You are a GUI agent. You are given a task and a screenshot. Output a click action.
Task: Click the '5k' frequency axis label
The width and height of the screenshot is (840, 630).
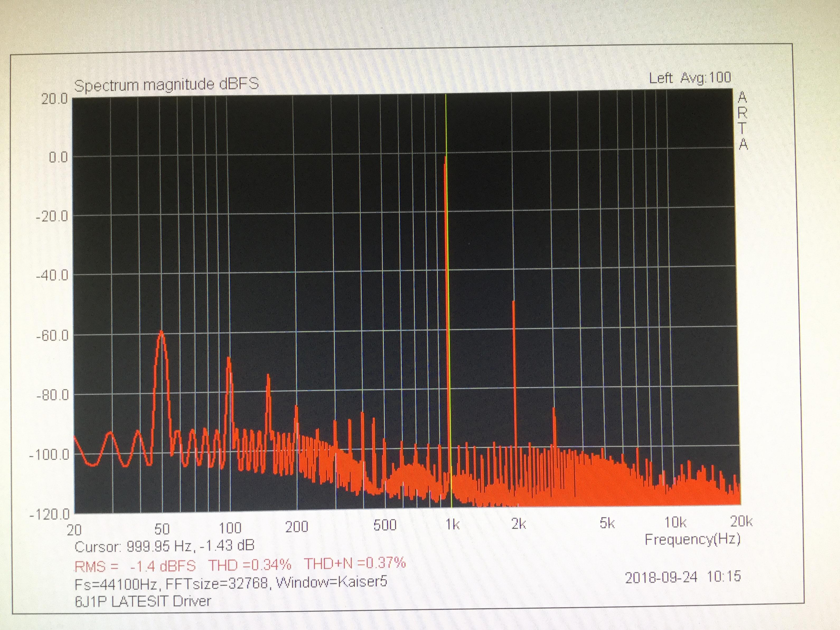(607, 523)
